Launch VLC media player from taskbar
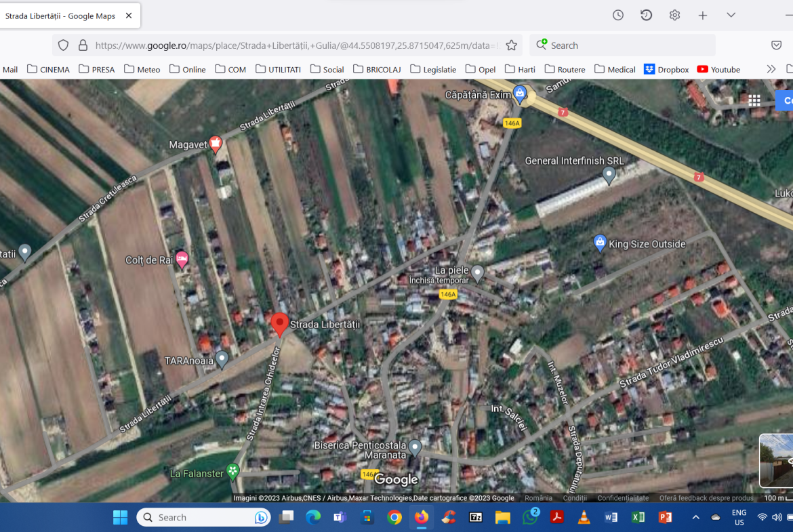 [x=583, y=518]
